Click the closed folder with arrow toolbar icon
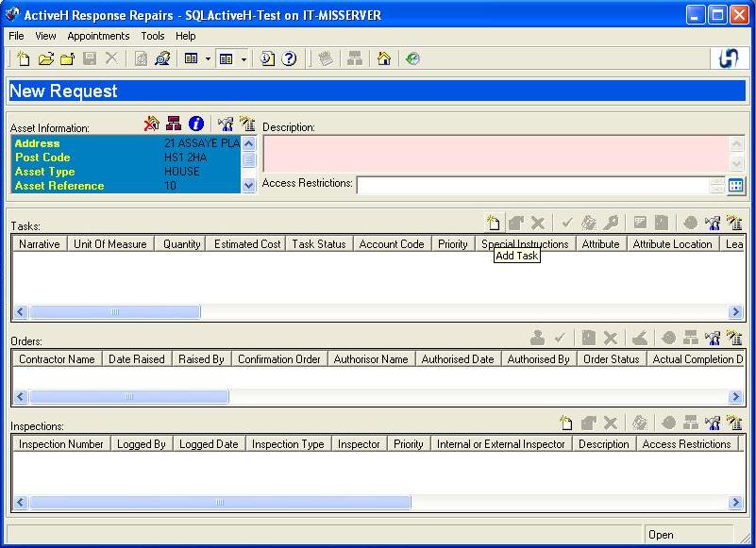 point(68,58)
